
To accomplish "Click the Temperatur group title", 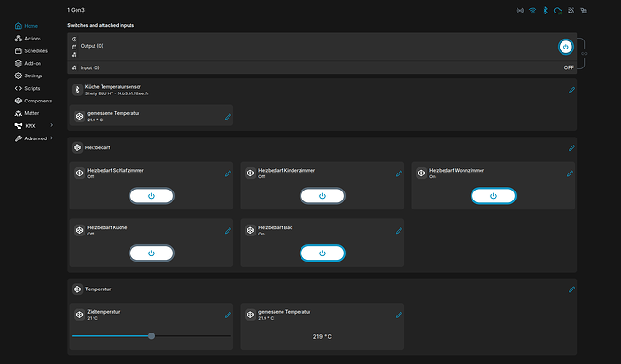I will (x=98, y=289).
